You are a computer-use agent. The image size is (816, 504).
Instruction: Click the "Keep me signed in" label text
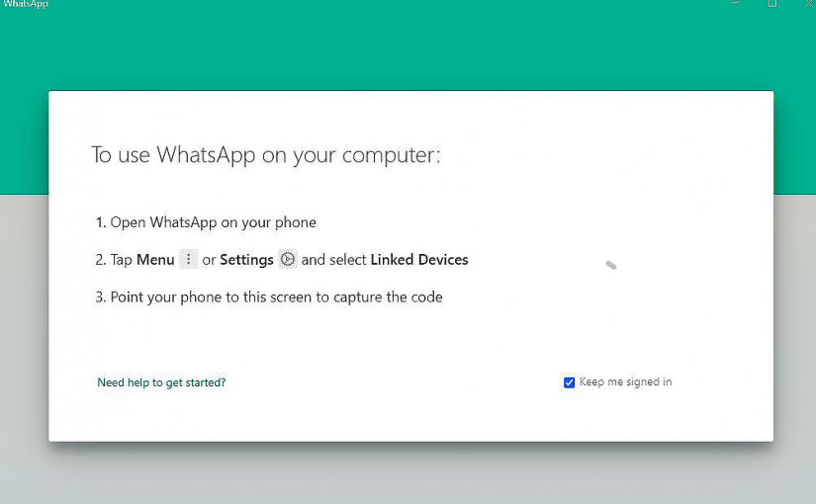click(625, 382)
